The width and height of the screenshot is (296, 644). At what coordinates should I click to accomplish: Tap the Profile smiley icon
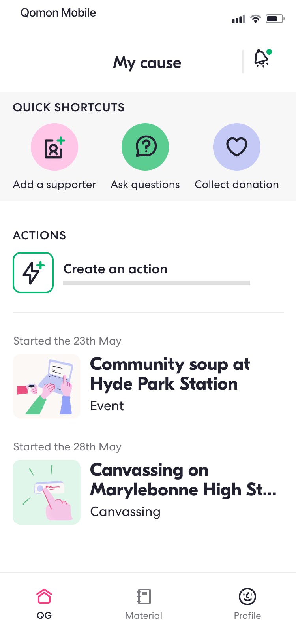click(x=247, y=596)
